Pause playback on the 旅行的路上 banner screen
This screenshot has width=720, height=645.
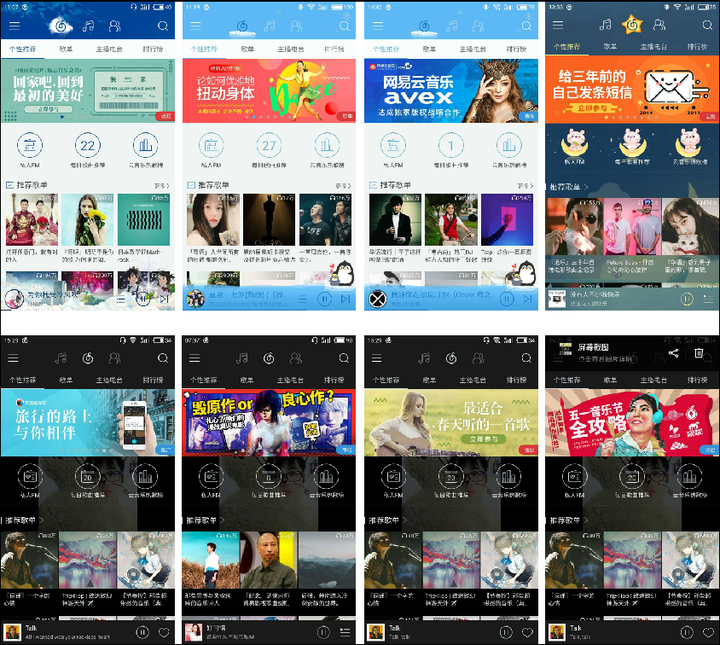[x=142, y=633]
